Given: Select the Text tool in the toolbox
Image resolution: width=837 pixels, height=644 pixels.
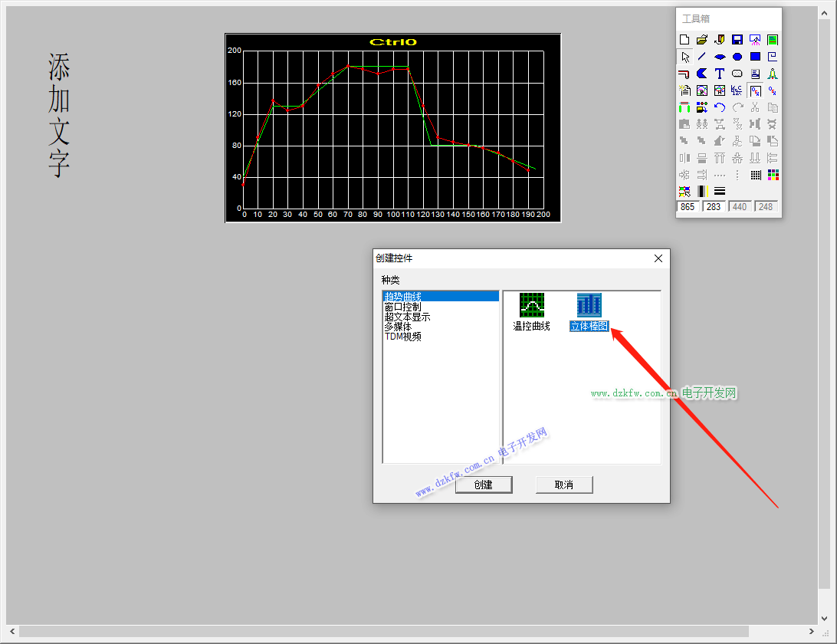Looking at the screenshot, I should click(720, 74).
